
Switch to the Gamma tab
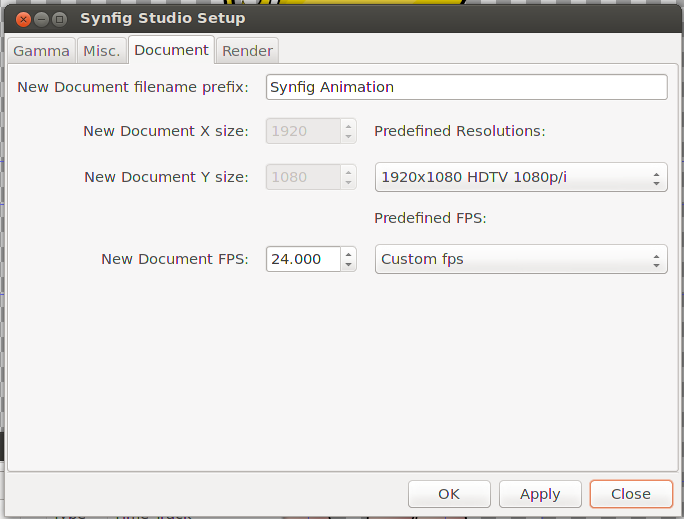click(x=41, y=51)
